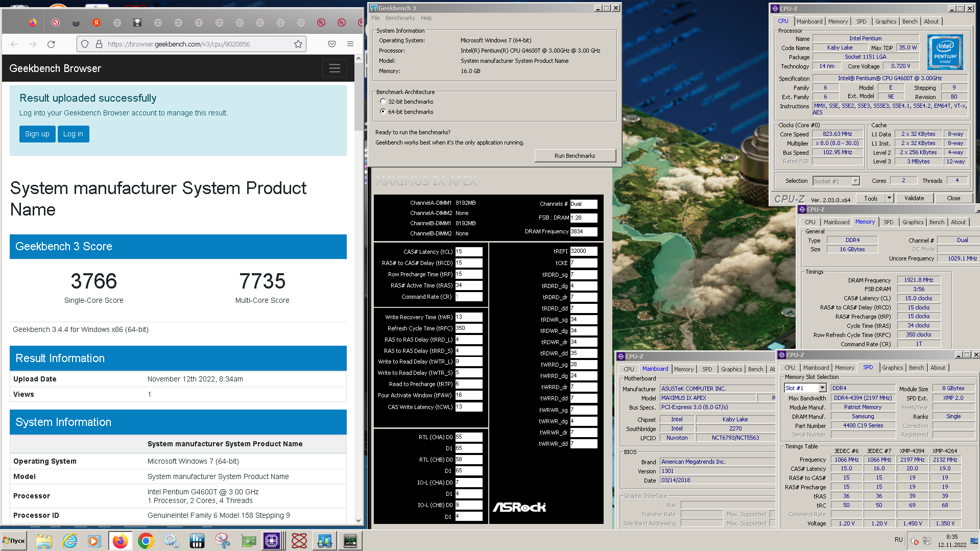Click the browser scrollbar down arrow
980x551 pixels.
click(358, 520)
